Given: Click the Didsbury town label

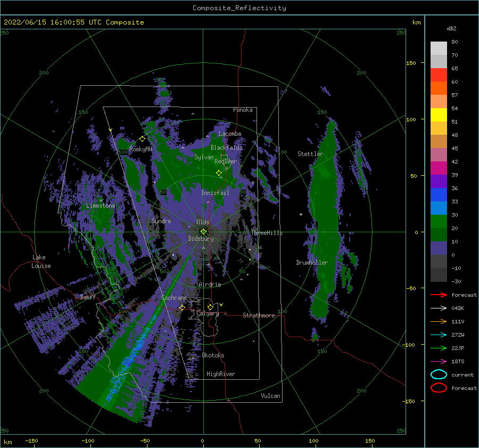Looking at the screenshot, I should click(201, 239).
